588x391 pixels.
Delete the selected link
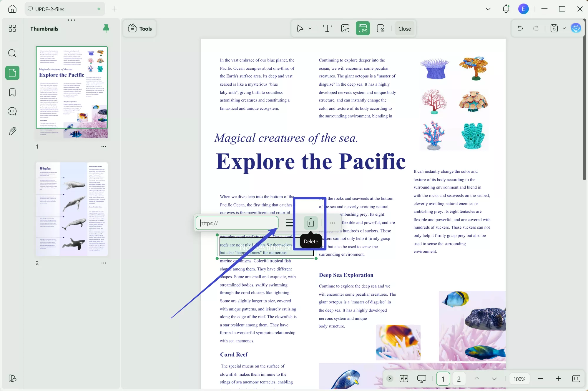(x=310, y=223)
